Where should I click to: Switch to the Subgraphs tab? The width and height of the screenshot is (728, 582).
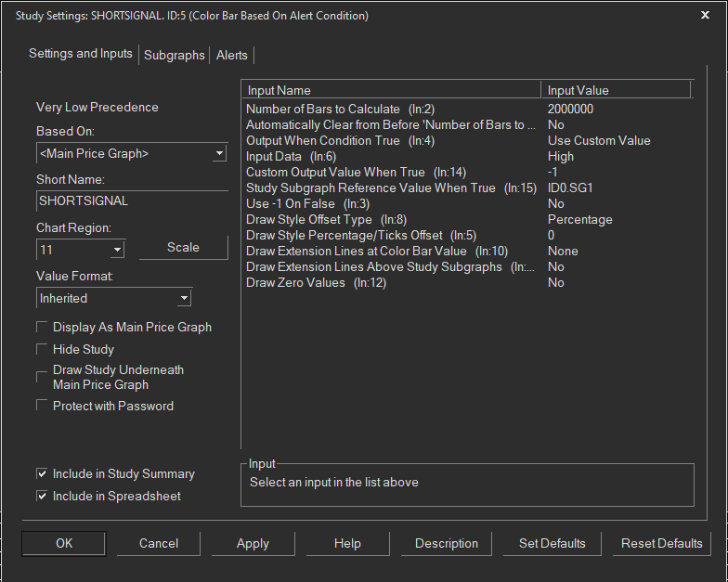(x=175, y=55)
